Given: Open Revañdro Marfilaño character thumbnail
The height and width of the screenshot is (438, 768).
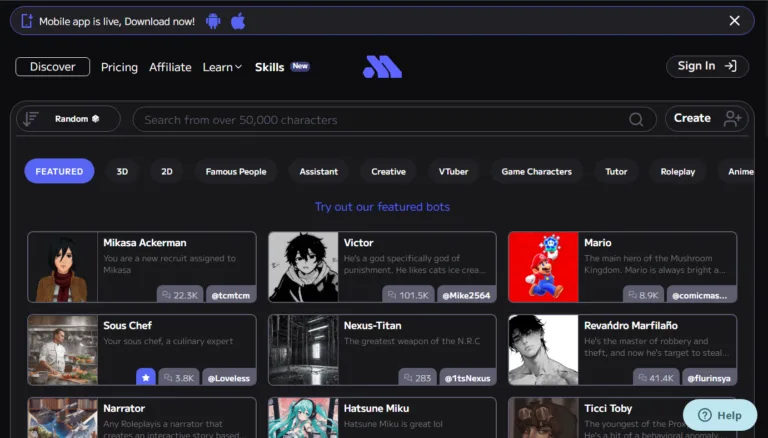Looking at the screenshot, I should pos(544,350).
